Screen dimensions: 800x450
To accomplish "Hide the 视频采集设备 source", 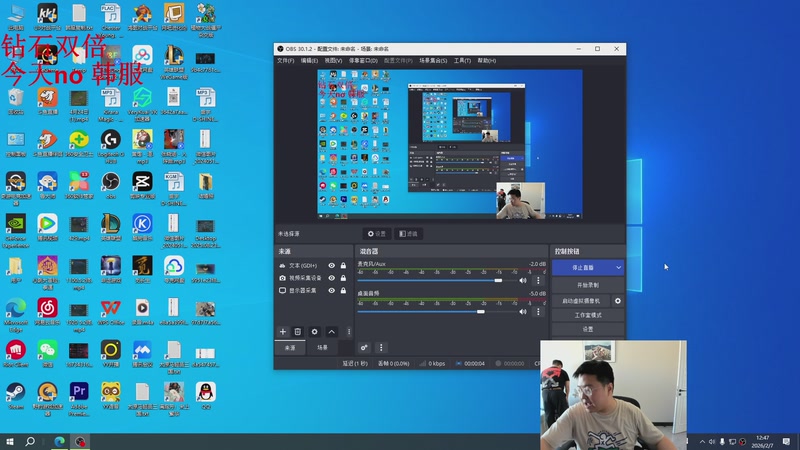I will (x=332, y=278).
